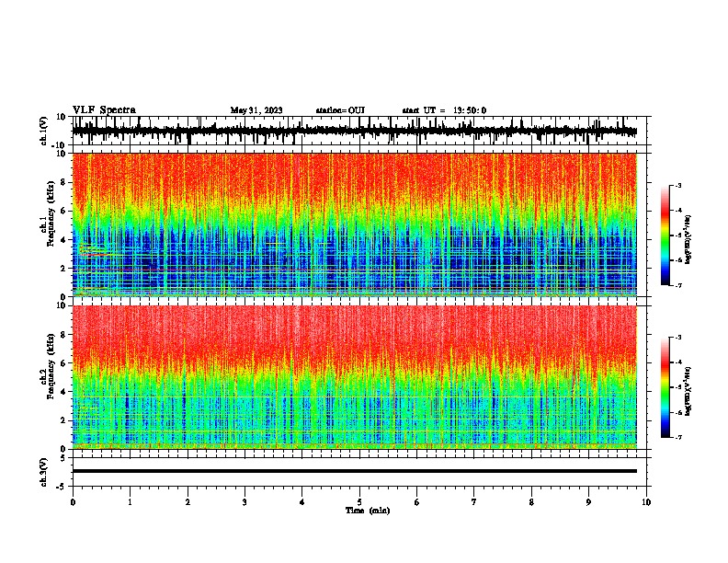The width and height of the screenshot is (728, 563).
Task: Click the time axis tick label "1"
Action: (130, 502)
